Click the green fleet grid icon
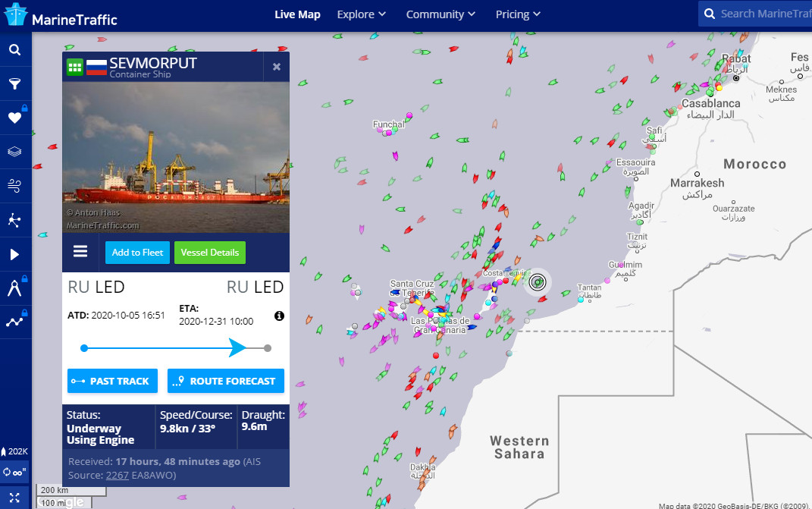Viewport: 812px width, 509px height. pos(75,67)
